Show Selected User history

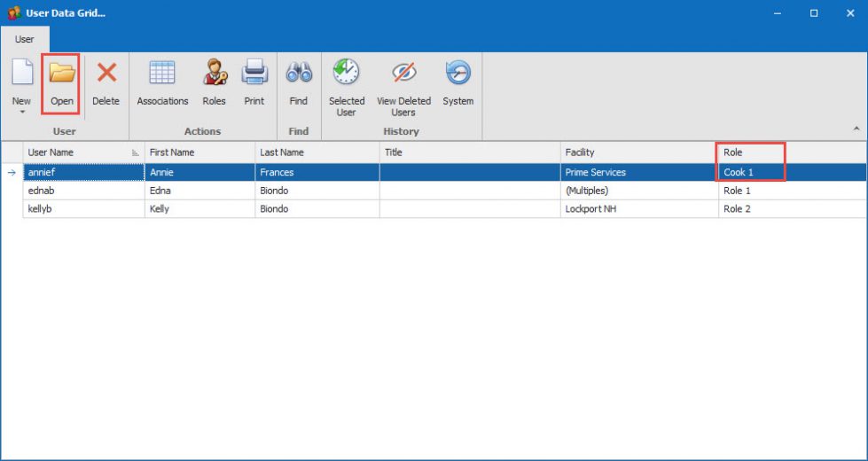click(346, 74)
